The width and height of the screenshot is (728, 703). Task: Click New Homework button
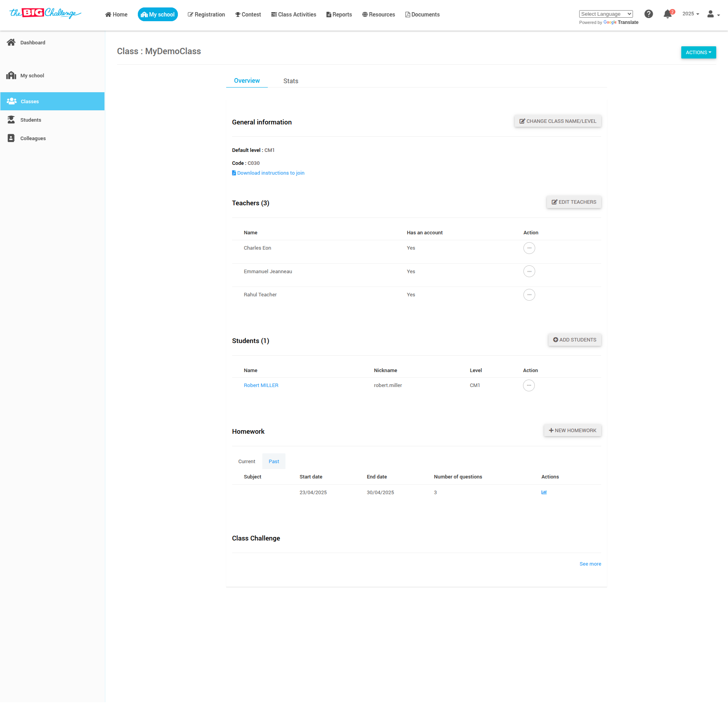tap(573, 431)
